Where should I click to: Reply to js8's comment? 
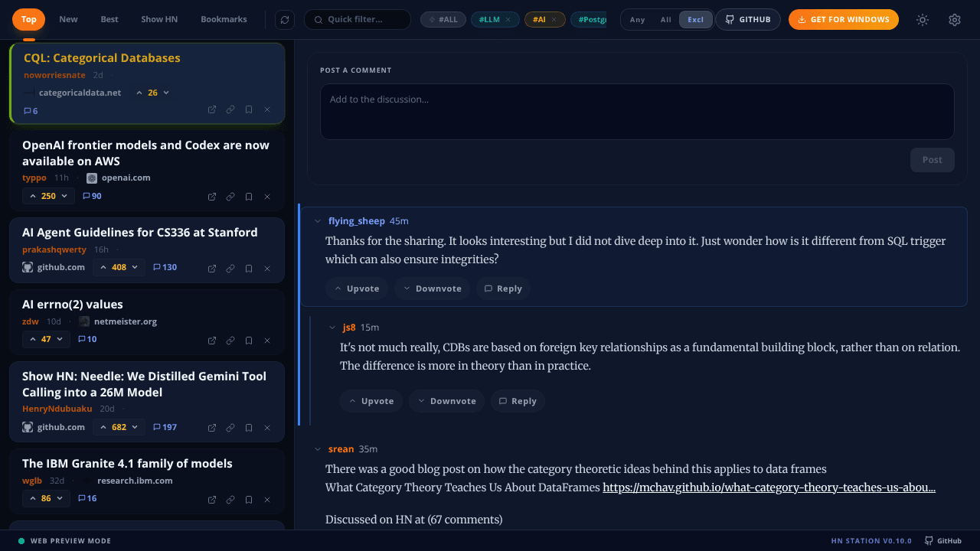click(518, 401)
